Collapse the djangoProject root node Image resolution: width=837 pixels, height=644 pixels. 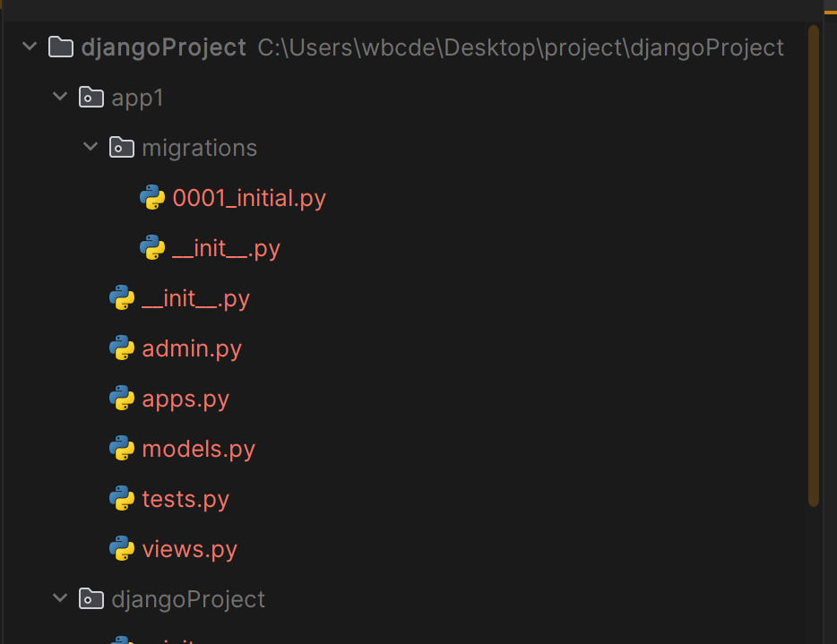point(30,47)
